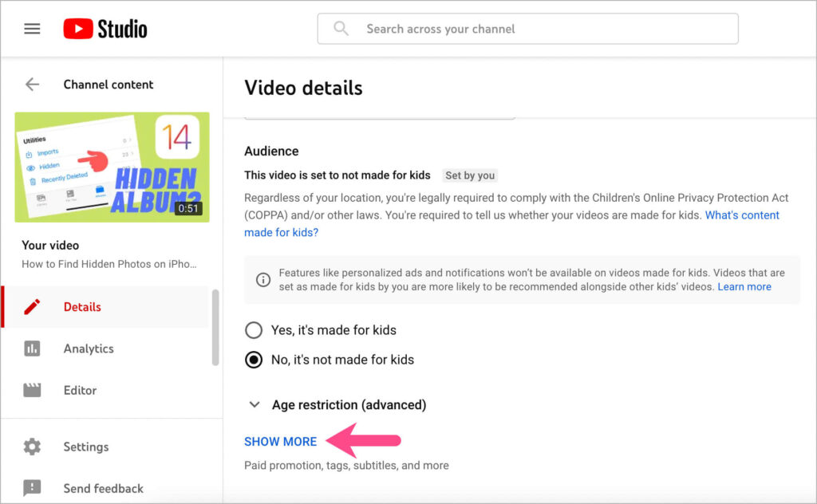Screen dimensions: 817x504
Task: Go to the Analytics section
Action: click(88, 348)
